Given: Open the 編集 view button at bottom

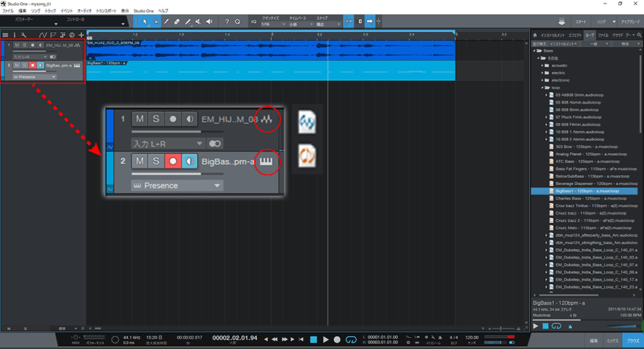Looking at the screenshot, I should pos(594,341).
